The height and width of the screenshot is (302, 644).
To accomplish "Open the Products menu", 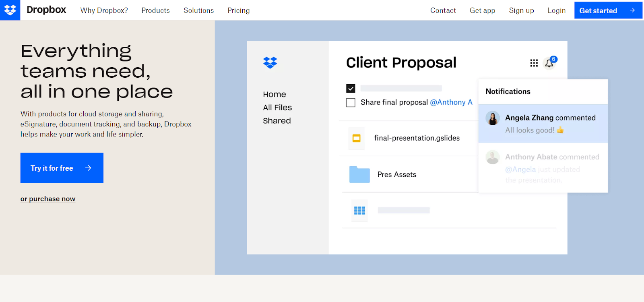I will pyautogui.click(x=155, y=10).
